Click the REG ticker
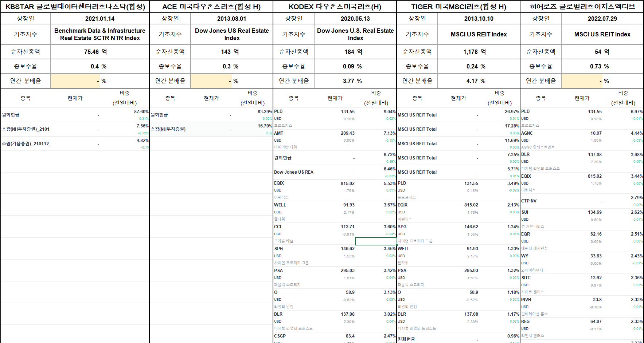644x343 pixels. 526,322
